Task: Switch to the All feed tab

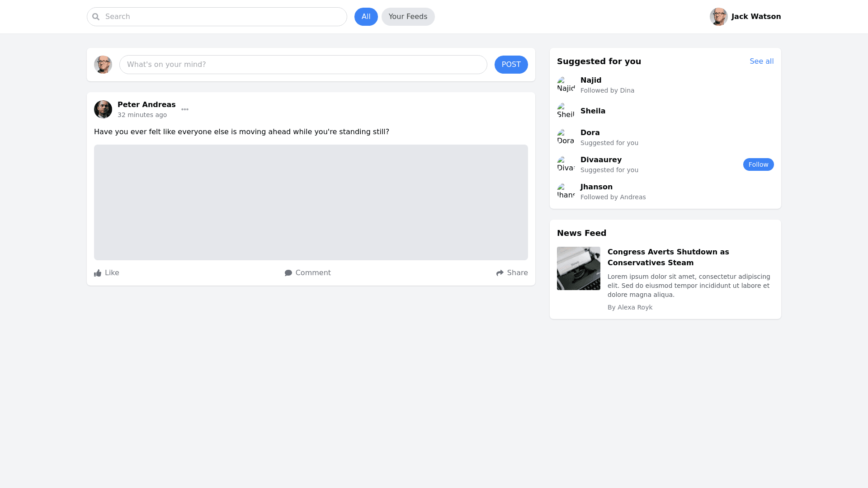Action: (x=366, y=17)
